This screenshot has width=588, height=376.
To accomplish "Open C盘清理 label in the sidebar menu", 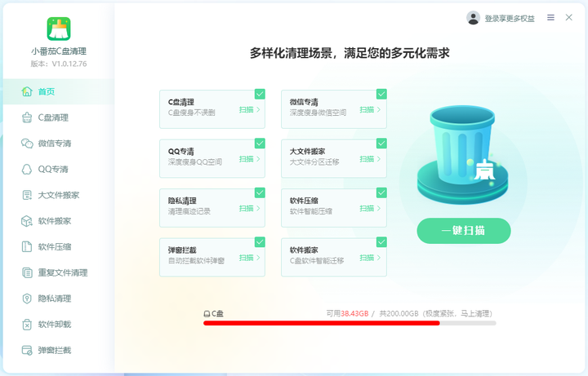I will [53, 117].
